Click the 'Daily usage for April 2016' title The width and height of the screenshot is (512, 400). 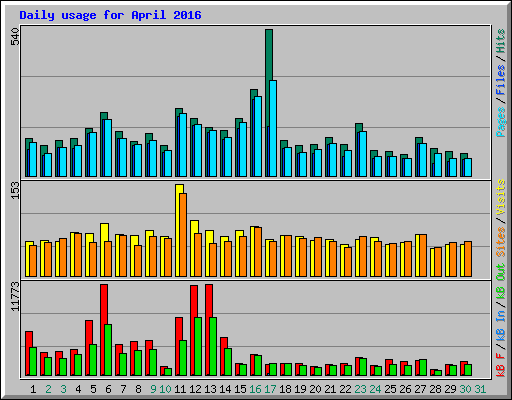click(x=110, y=15)
